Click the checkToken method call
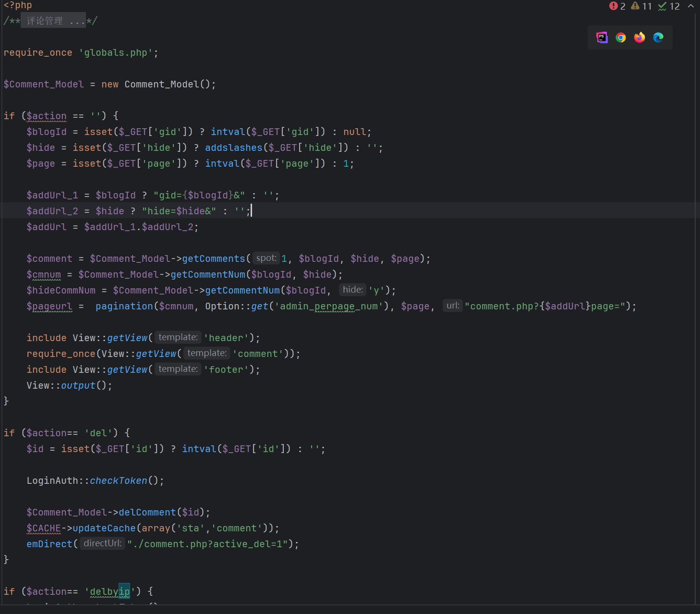This screenshot has width=700, height=614. click(x=119, y=480)
